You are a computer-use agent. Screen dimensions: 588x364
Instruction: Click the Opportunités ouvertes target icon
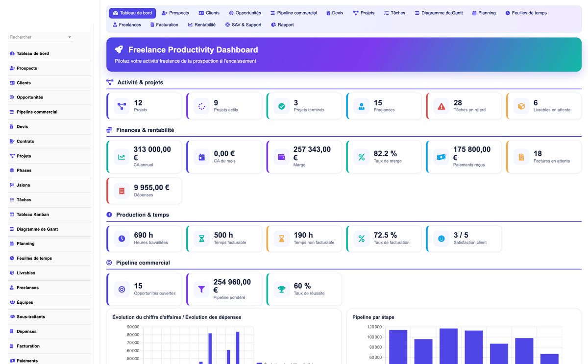pyautogui.click(x=122, y=289)
